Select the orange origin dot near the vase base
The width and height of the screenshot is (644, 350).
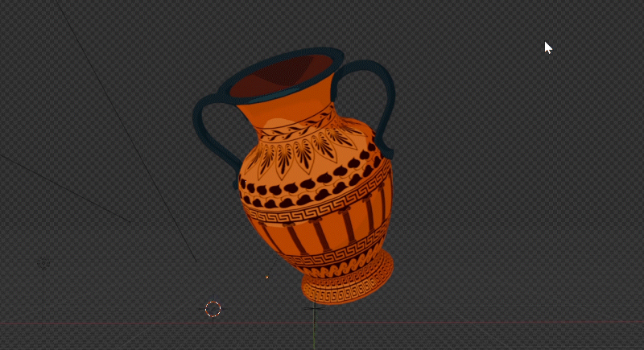267,278
